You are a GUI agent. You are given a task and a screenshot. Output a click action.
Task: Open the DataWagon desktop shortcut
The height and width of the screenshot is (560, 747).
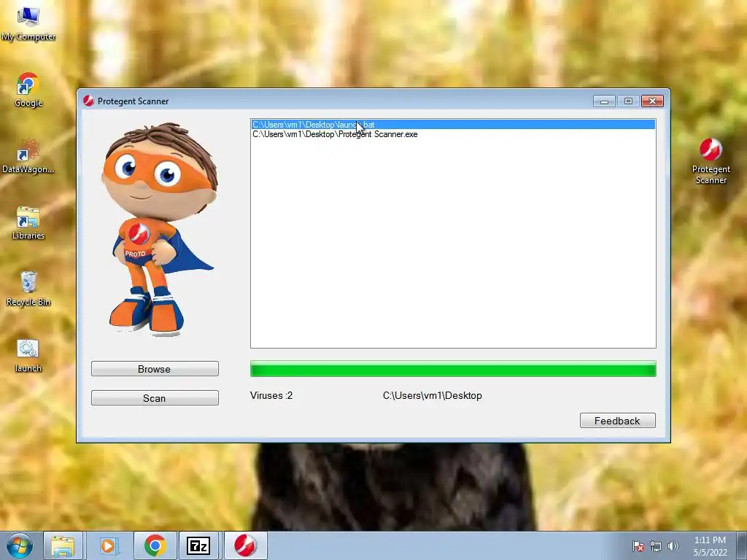(28, 156)
